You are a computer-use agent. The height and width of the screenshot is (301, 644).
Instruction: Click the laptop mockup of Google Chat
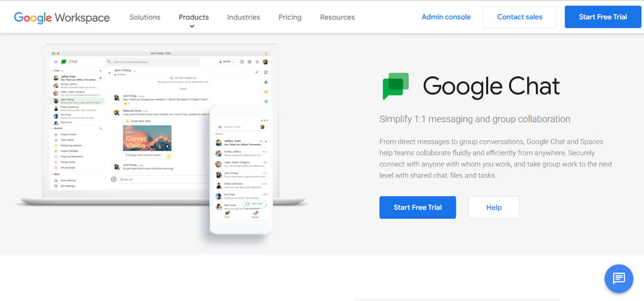click(162, 124)
